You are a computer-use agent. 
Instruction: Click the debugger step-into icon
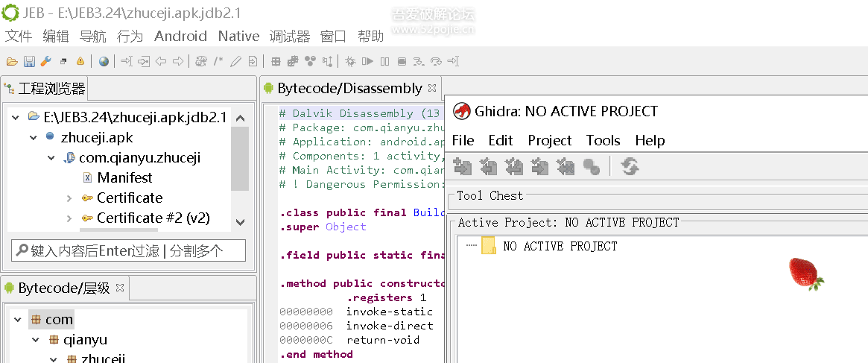(419, 62)
